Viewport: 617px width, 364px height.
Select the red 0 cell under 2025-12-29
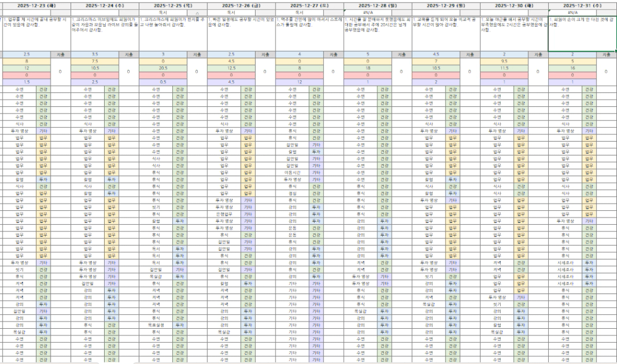coord(436,75)
